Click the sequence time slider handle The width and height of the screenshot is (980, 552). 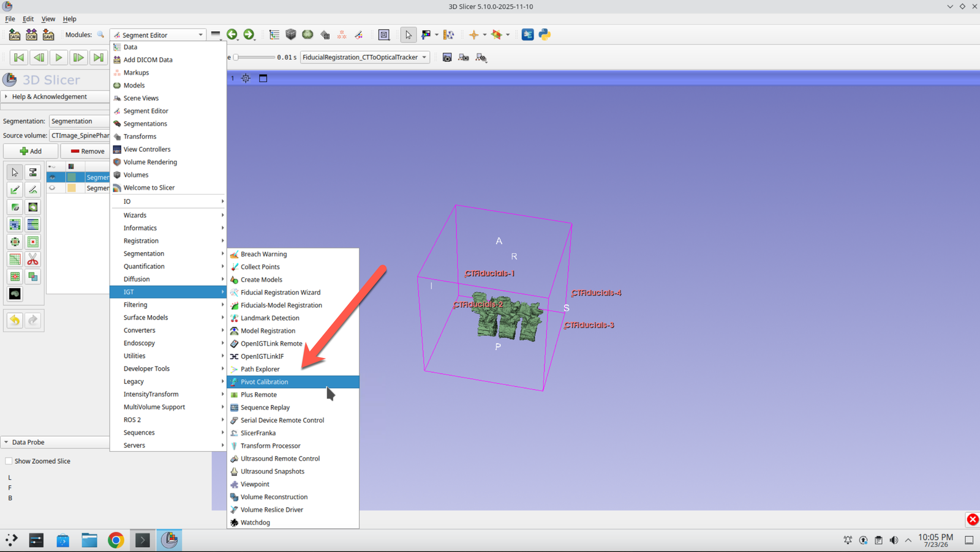(x=236, y=58)
